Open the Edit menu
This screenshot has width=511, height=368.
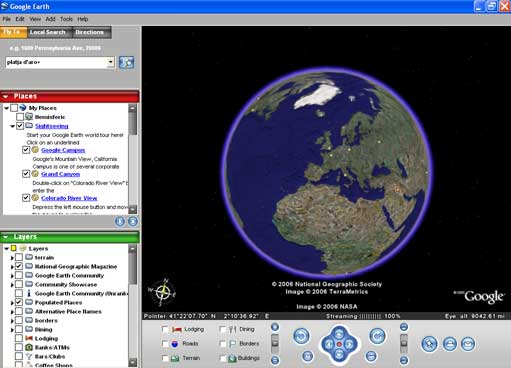[x=20, y=19]
